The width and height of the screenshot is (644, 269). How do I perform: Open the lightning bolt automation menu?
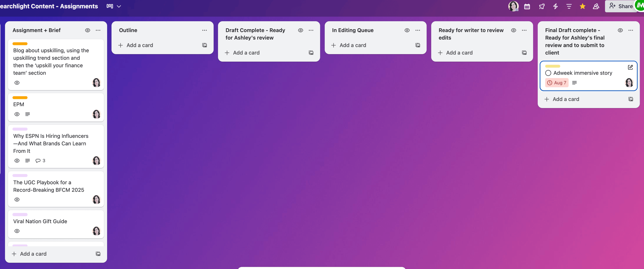tap(555, 6)
